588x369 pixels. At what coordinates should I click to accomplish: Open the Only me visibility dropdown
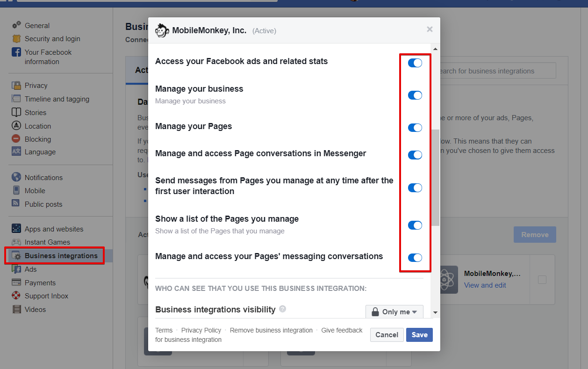pos(394,312)
